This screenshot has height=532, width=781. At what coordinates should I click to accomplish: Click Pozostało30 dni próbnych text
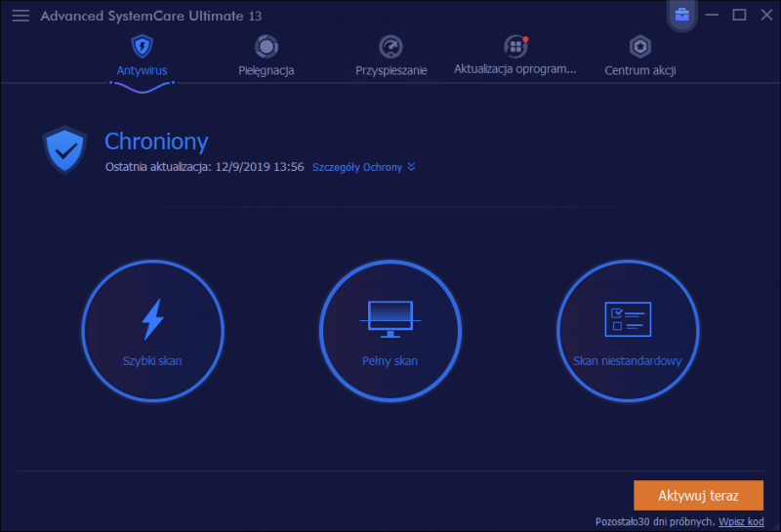pos(655,521)
